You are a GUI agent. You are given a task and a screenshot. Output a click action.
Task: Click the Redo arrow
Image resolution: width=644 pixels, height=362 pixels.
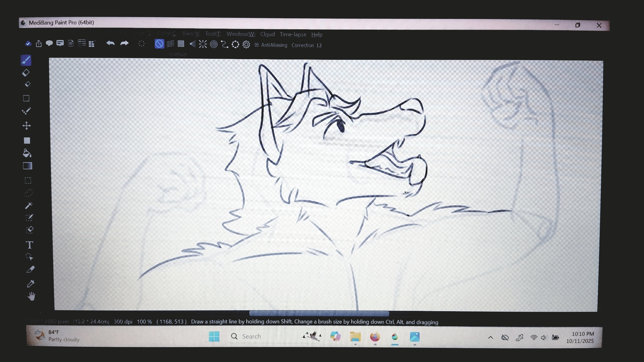(124, 43)
